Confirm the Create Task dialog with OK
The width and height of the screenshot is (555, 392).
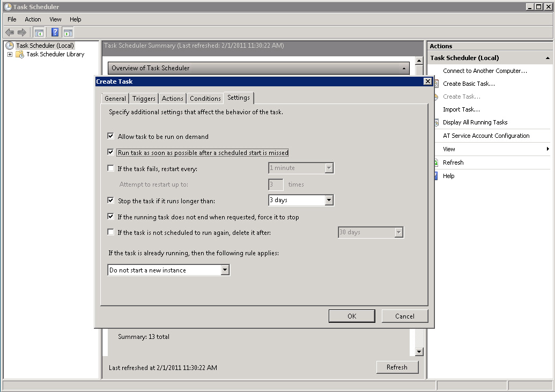(352, 316)
